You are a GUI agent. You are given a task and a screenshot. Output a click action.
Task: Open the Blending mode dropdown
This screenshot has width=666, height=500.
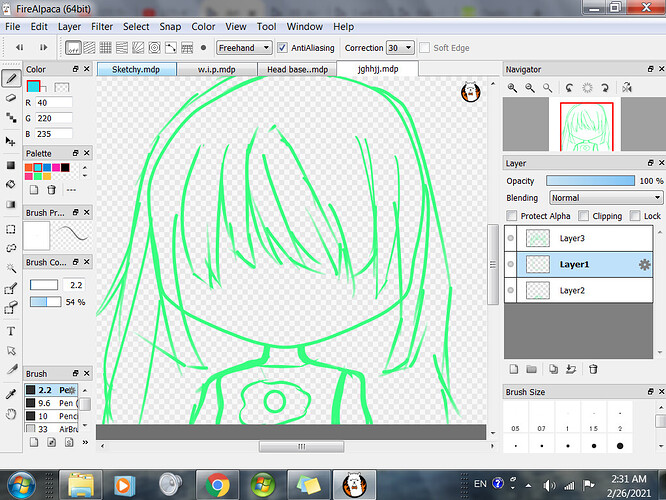605,198
